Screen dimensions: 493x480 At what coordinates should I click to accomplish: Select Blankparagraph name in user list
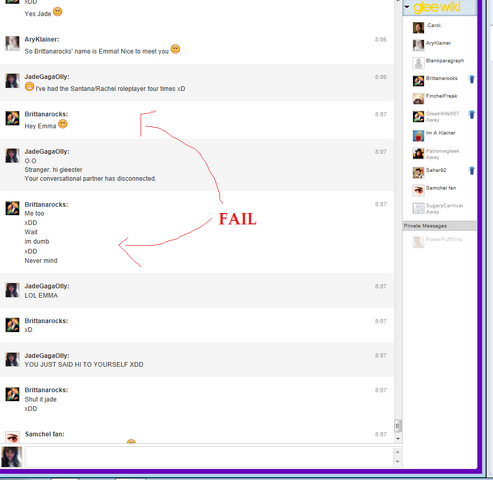coord(445,61)
